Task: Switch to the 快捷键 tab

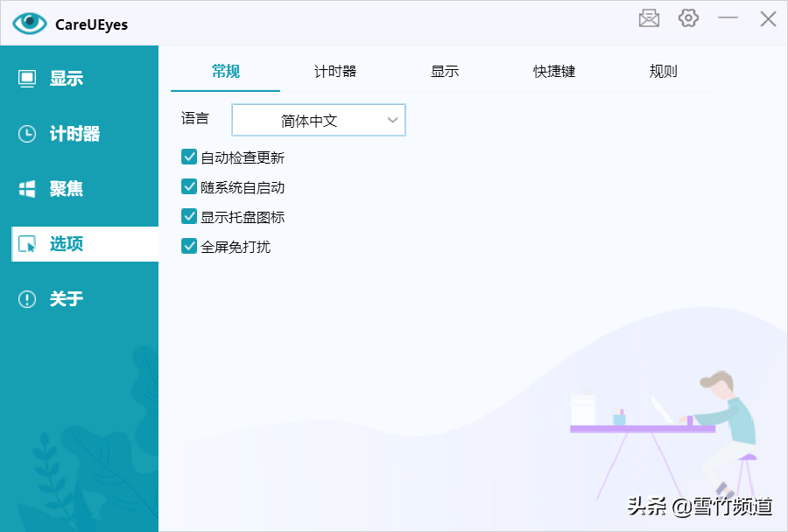Action: coord(554,72)
